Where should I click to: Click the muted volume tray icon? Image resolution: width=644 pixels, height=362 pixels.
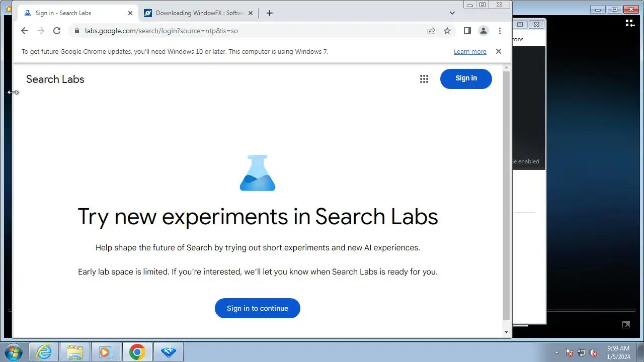pos(593,352)
